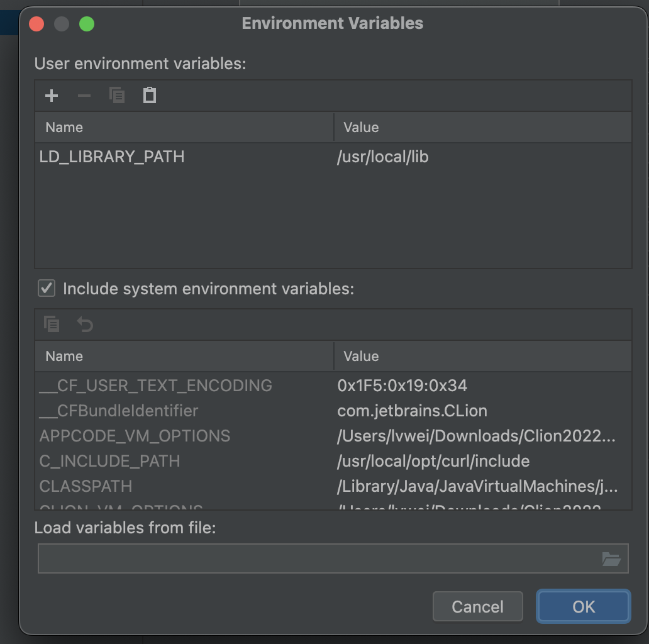Add a new user environment variable

coord(52,96)
